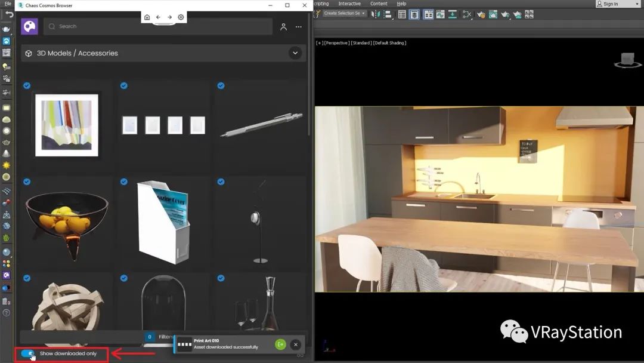Click the V-Ray sphere light icon

click(6, 131)
